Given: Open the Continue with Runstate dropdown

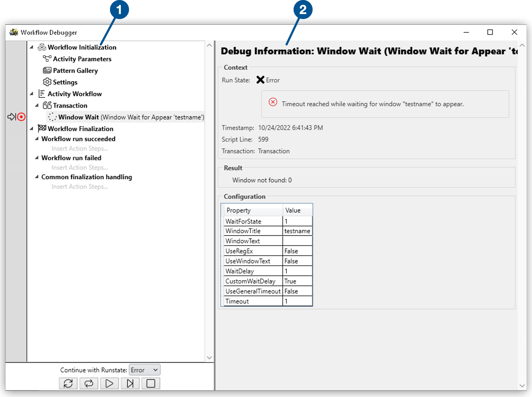Looking at the screenshot, I should pyautogui.click(x=144, y=370).
